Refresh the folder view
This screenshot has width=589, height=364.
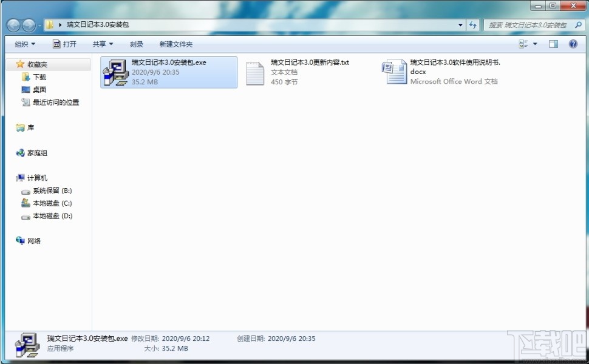pos(472,25)
